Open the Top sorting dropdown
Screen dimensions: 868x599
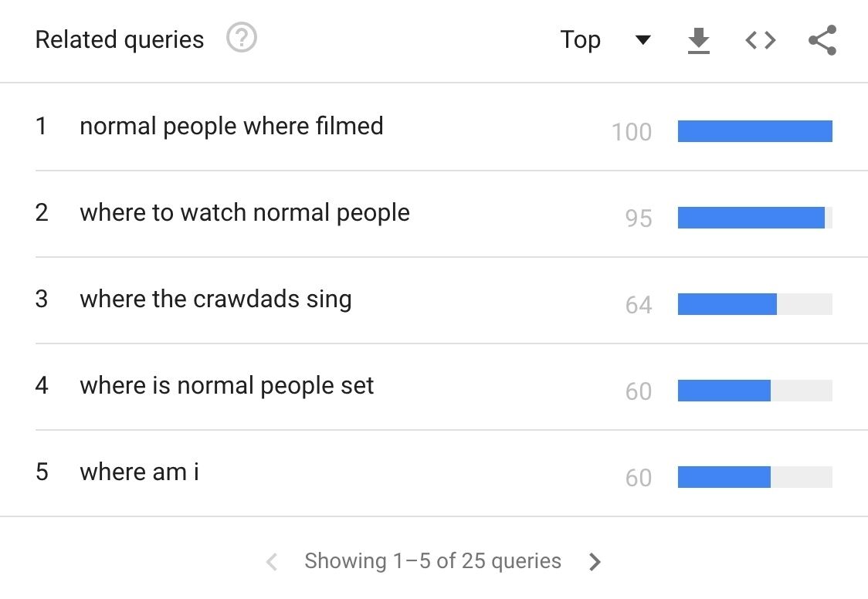click(x=581, y=40)
